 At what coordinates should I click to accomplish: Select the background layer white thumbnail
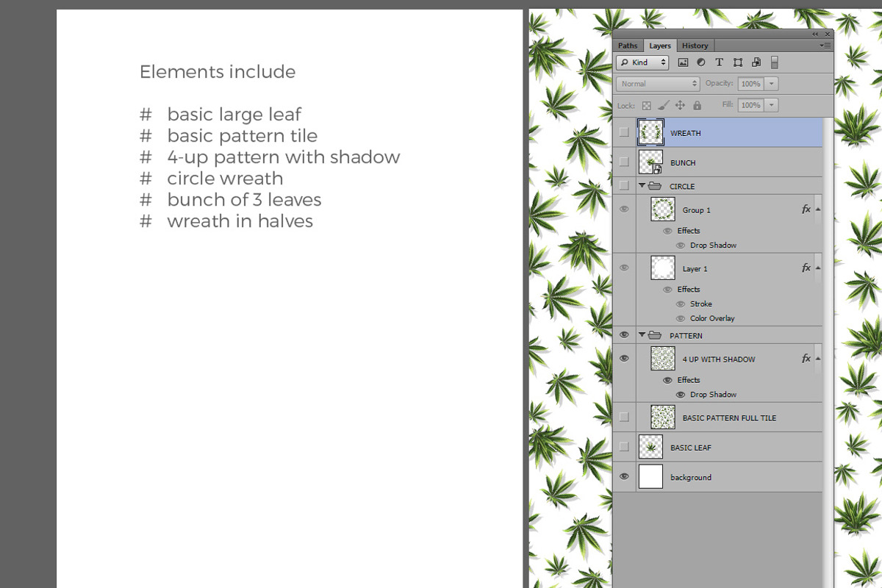coord(650,476)
